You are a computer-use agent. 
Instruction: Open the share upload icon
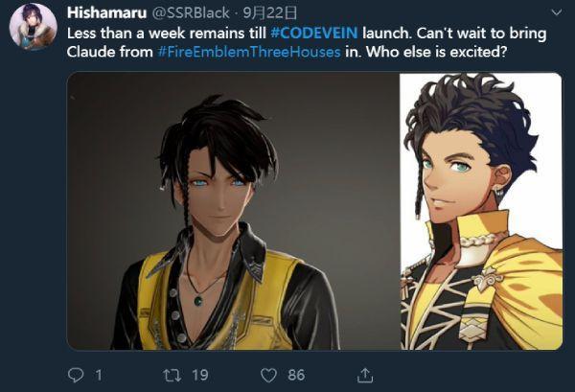365,375
